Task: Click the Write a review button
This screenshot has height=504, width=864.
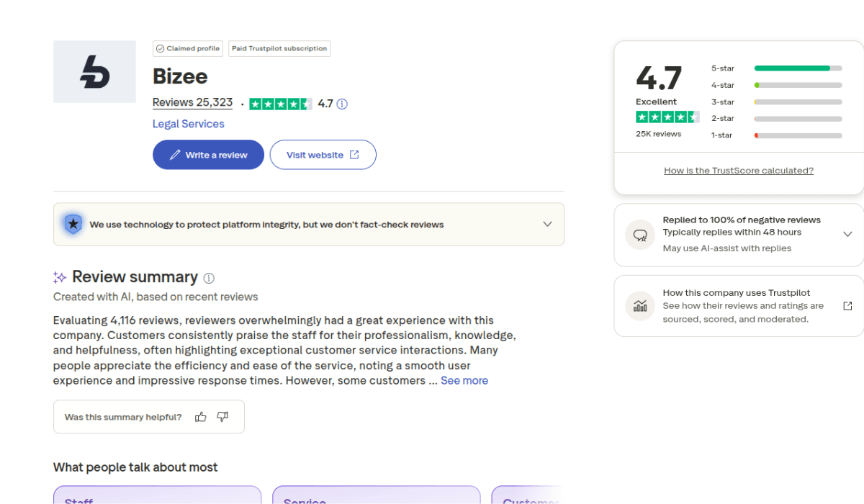Action: coord(208,155)
